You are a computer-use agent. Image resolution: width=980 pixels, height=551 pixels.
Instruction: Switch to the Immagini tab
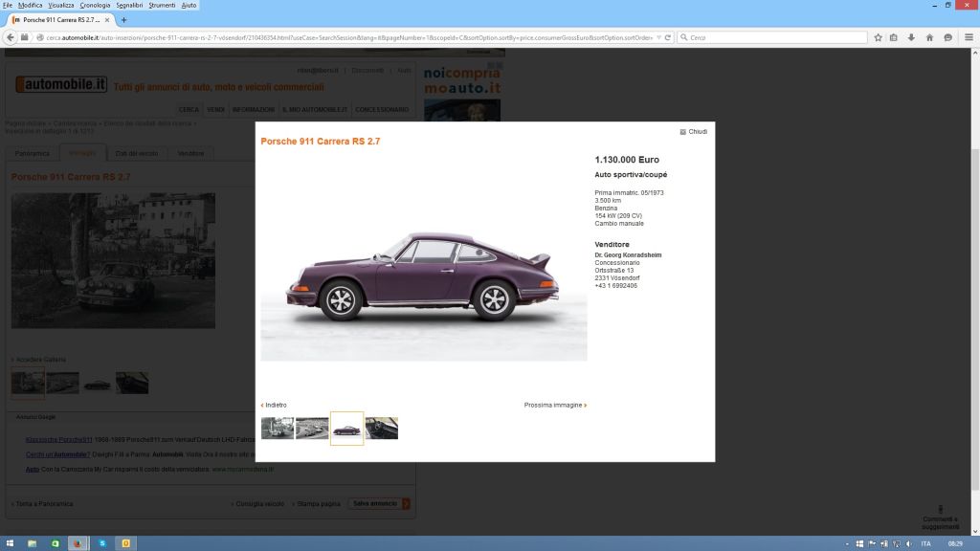tap(82, 153)
